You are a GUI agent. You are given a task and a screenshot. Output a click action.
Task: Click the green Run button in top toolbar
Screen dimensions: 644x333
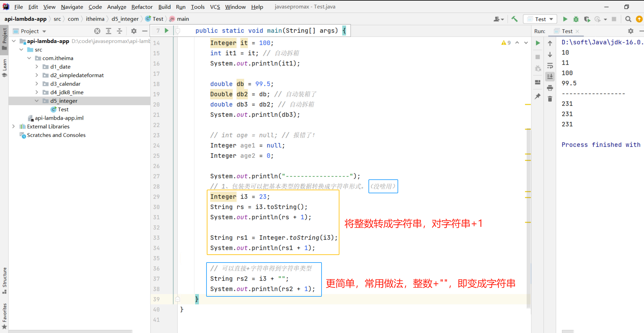coord(565,19)
